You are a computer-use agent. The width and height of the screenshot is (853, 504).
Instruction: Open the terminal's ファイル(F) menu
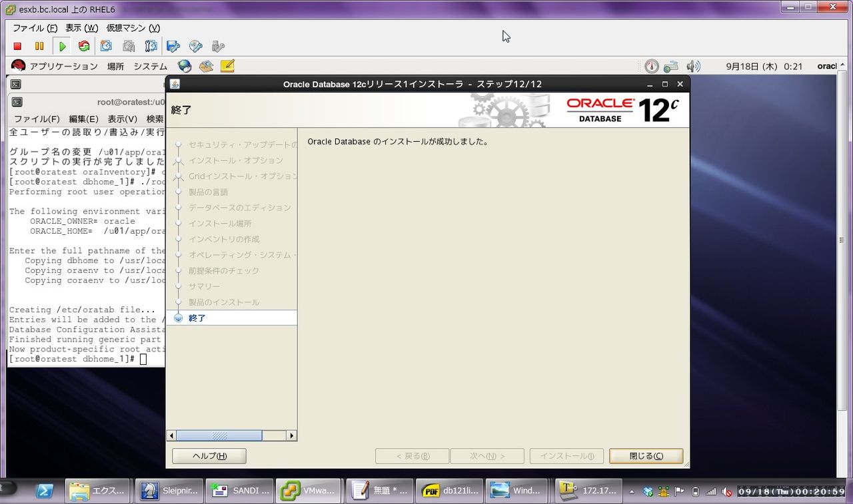(x=37, y=119)
